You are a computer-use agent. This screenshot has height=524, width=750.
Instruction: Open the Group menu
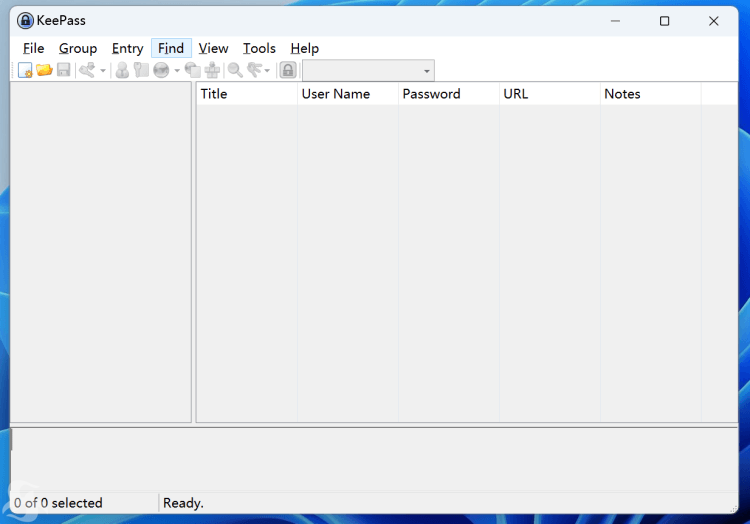tap(78, 48)
